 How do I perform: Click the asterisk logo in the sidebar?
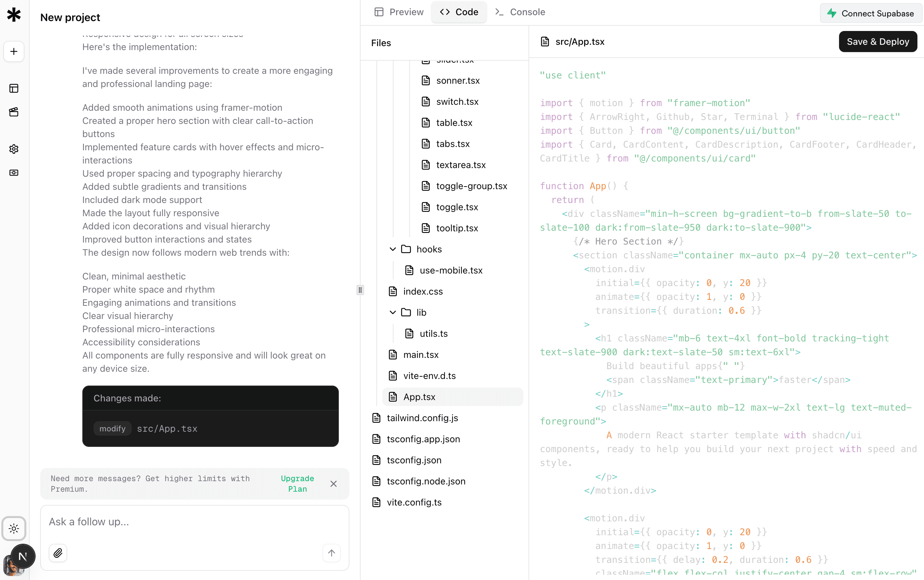[14, 14]
